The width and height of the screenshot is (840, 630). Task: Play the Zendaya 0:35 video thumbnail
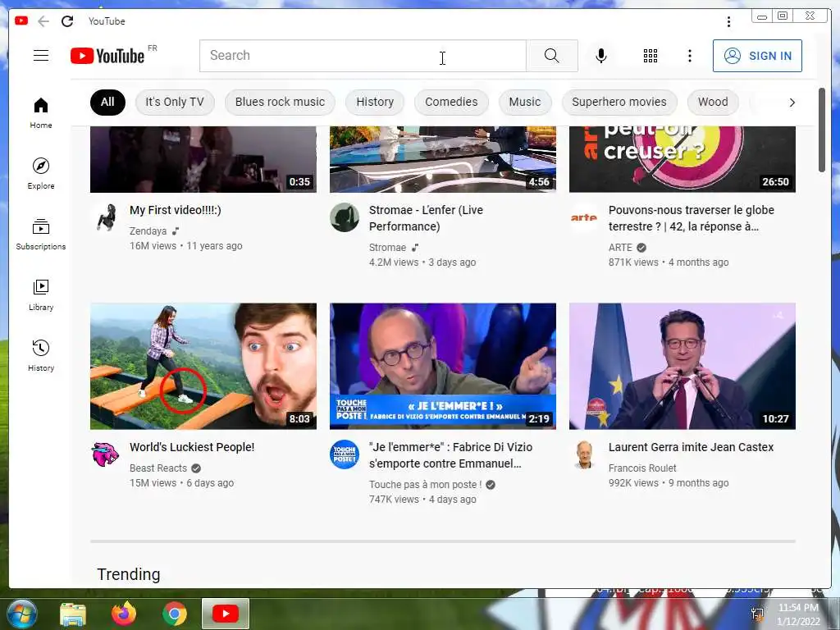tap(203, 160)
